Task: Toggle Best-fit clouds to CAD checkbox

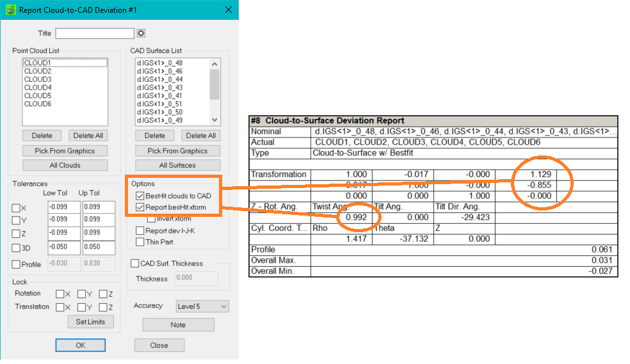Action: [x=140, y=195]
